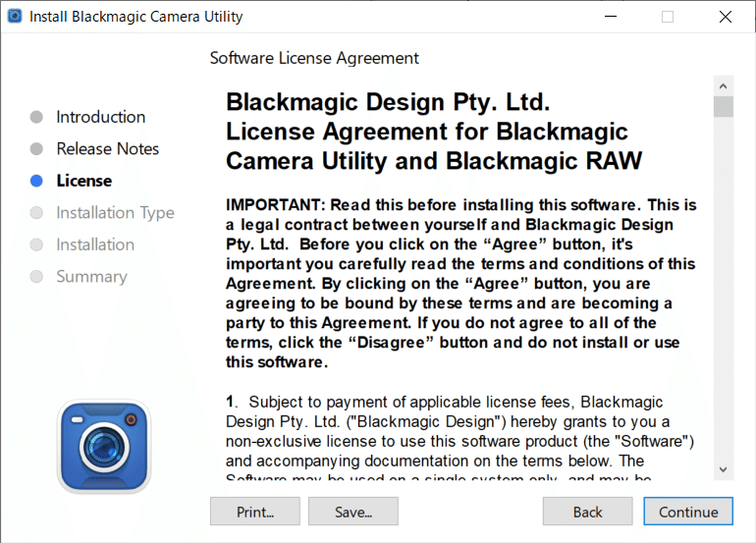Click the license text scrollbar thumb

[724, 107]
